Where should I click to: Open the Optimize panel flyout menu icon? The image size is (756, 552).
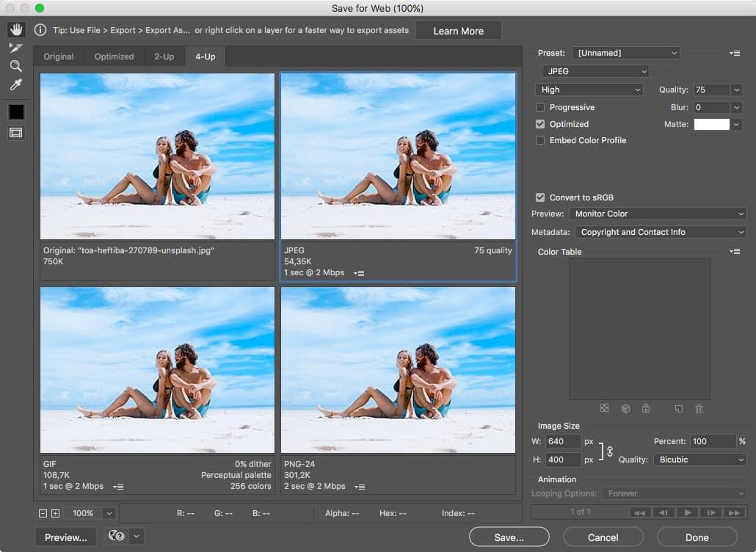coord(735,53)
